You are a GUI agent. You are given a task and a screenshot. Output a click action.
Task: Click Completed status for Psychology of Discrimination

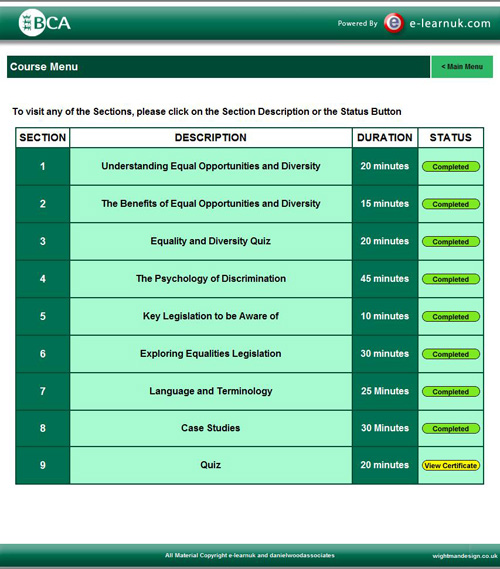coord(451,279)
